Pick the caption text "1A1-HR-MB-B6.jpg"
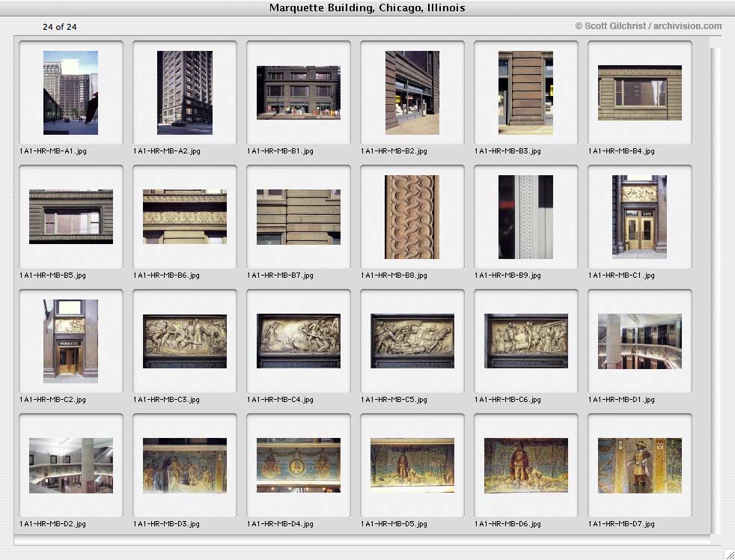735x560 pixels. [166, 276]
